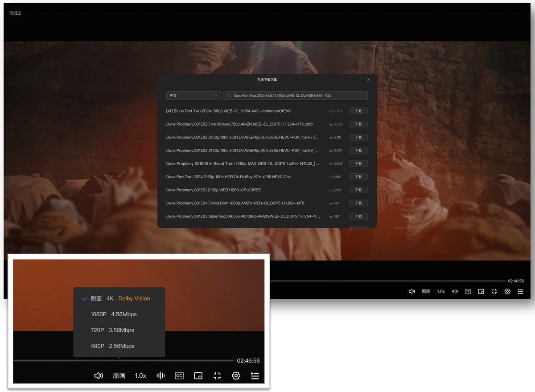The width and height of the screenshot is (535, 392).
Task: Click the speaker icon in the enlarged inset
Action: (x=99, y=376)
